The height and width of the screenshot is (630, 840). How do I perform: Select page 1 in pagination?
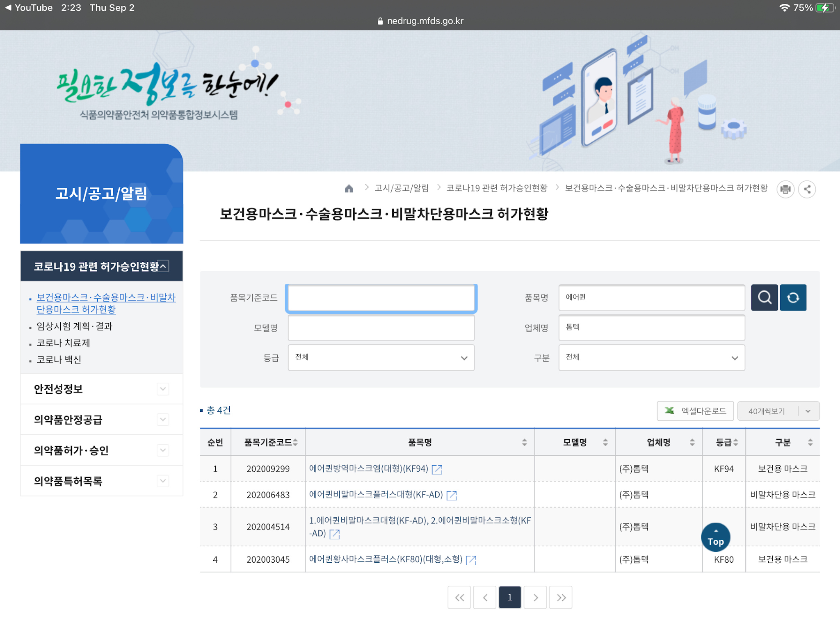[x=510, y=598]
